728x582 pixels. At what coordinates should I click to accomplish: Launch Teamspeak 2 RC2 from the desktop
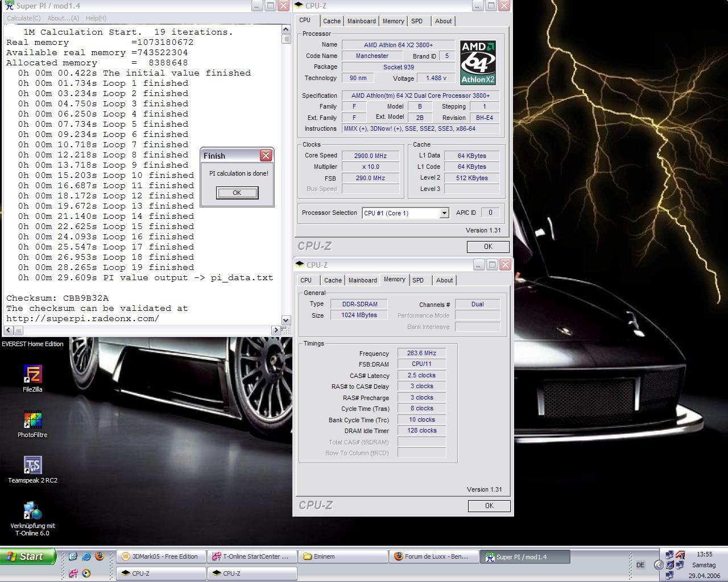[32, 470]
